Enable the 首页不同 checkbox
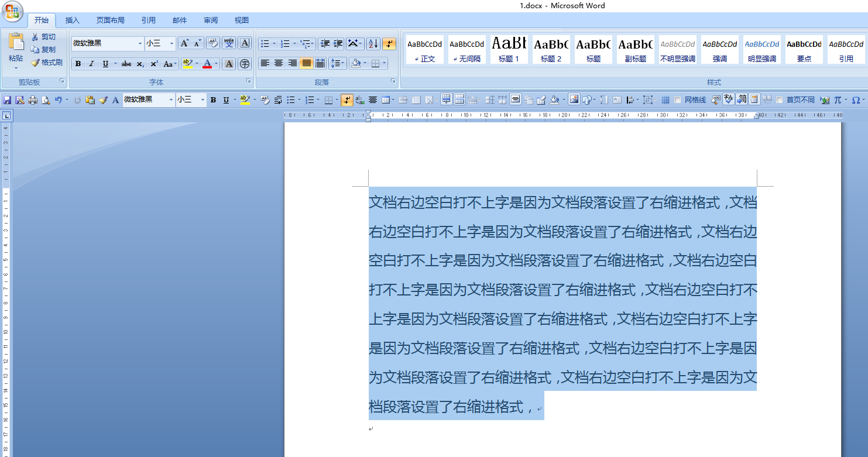The width and height of the screenshot is (868, 457). tap(779, 100)
